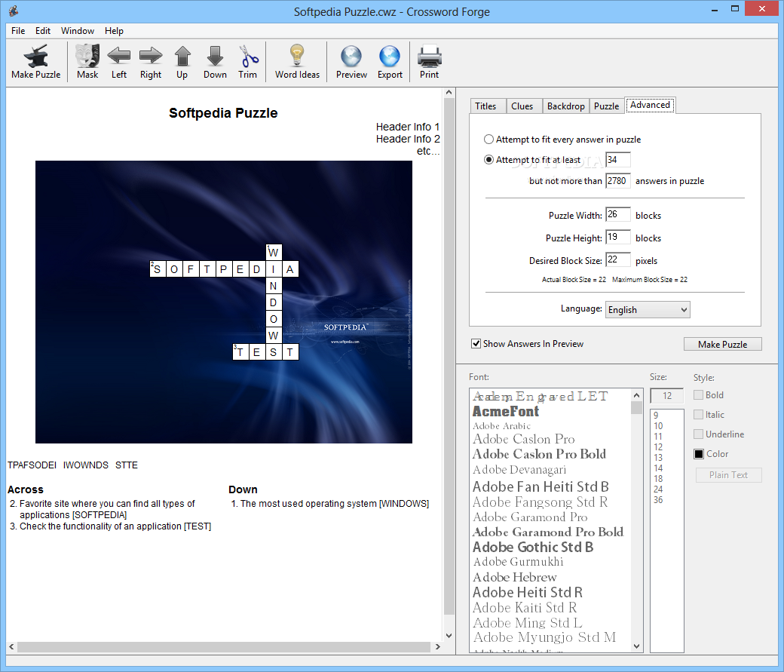Click the Puzzle Height input field
The height and width of the screenshot is (672, 784).
coord(618,237)
